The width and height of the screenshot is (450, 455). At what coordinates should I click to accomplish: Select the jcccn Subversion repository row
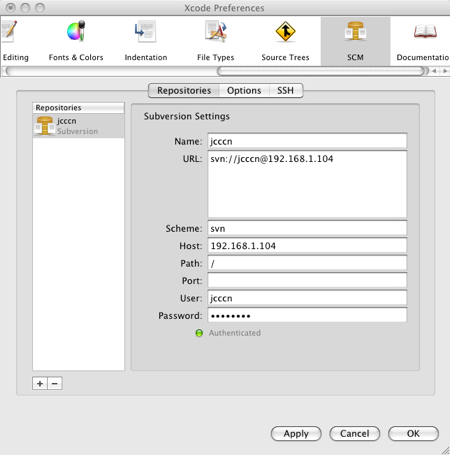pyautogui.click(x=78, y=126)
